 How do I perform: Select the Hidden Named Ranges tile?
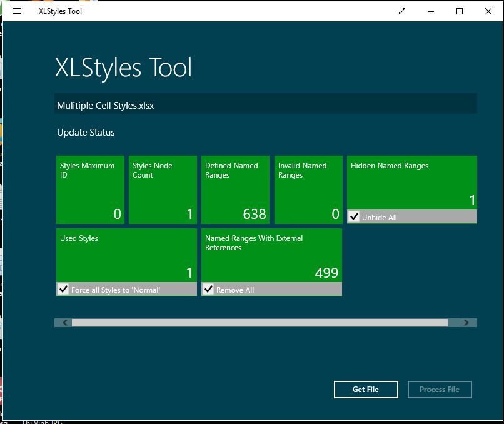click(x=411, y=181)
